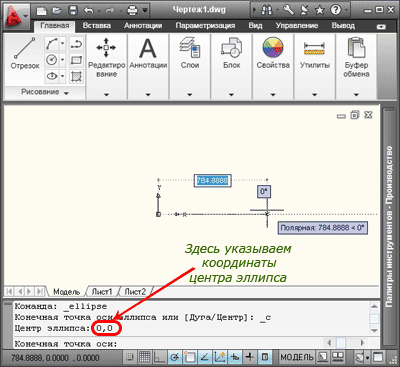
Task: Open a file using the folder icon
Action: pos(57,10)
